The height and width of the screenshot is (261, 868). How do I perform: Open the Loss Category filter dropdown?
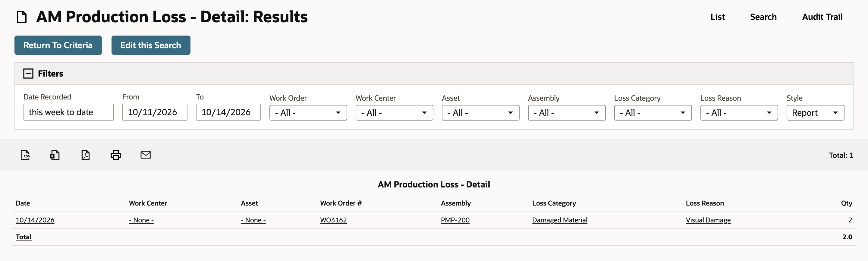pos(653,113)
